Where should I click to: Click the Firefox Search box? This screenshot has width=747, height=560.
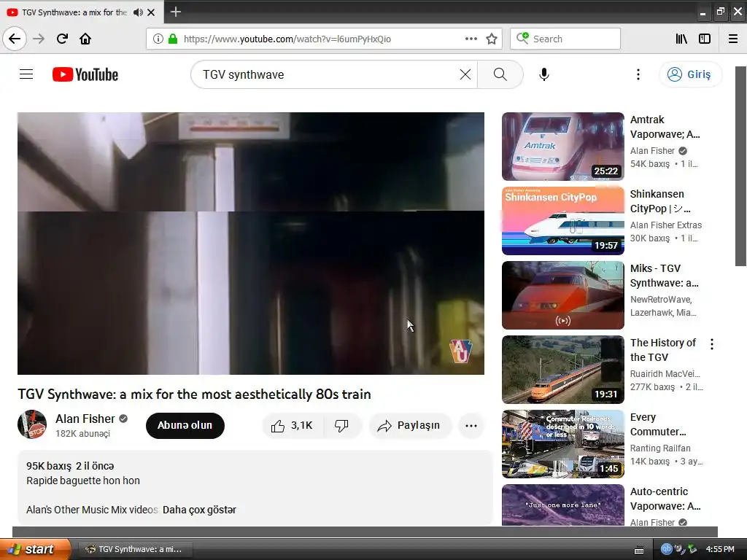[565, 39]
